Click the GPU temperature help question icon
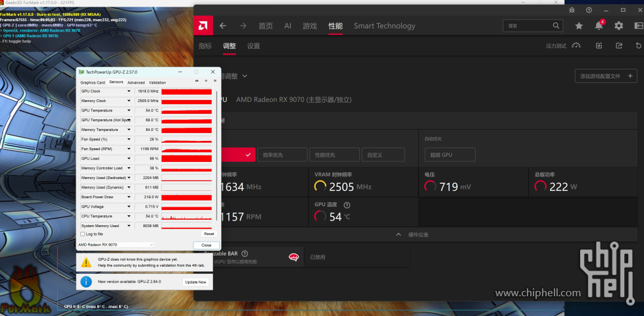The image size is (644, 316). click(347, 205)
